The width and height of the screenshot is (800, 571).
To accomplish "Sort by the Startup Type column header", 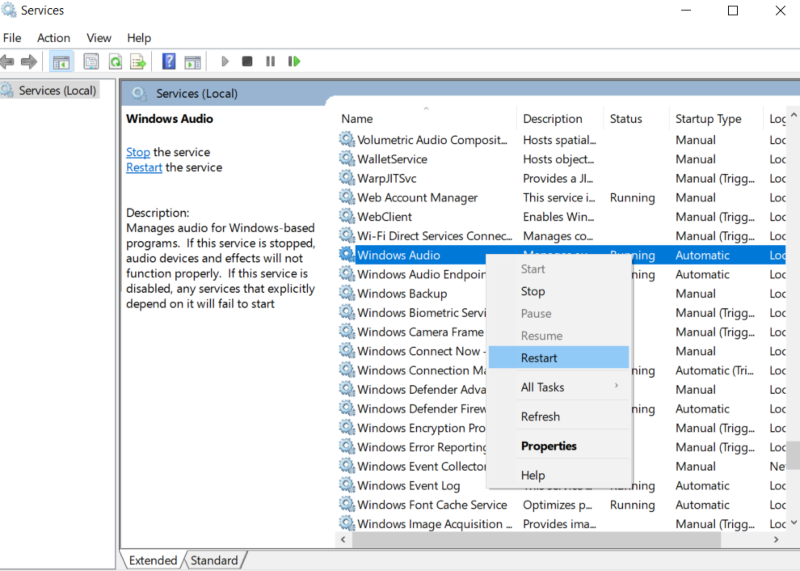I will [716, 118].
